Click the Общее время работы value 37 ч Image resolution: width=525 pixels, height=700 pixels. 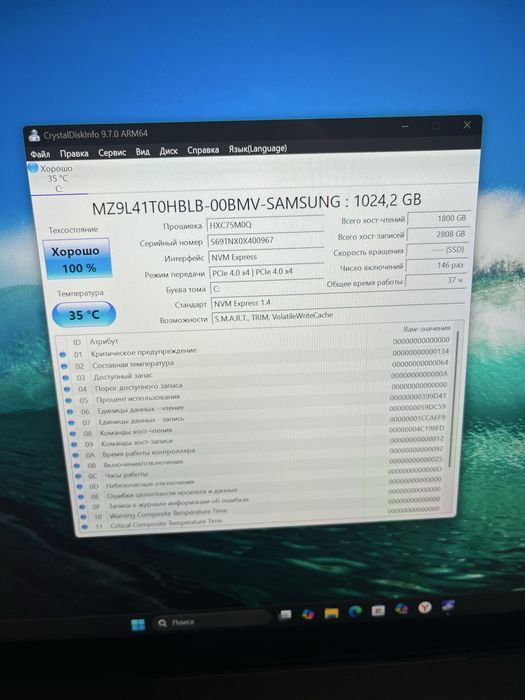435,280
